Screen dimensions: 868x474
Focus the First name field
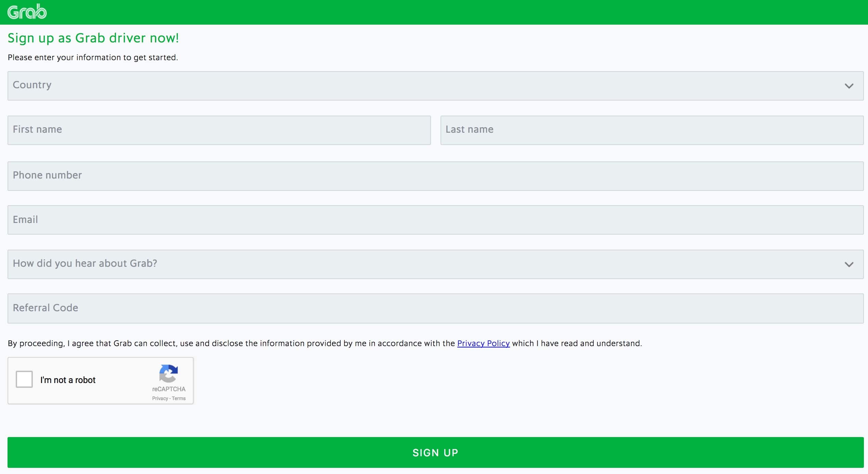(219, 130)
